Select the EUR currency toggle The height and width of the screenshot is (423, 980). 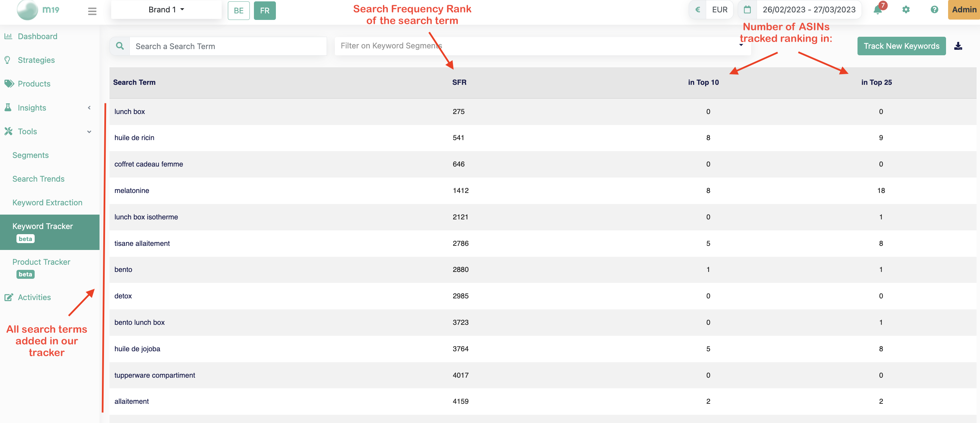click(x=719, y=9)
